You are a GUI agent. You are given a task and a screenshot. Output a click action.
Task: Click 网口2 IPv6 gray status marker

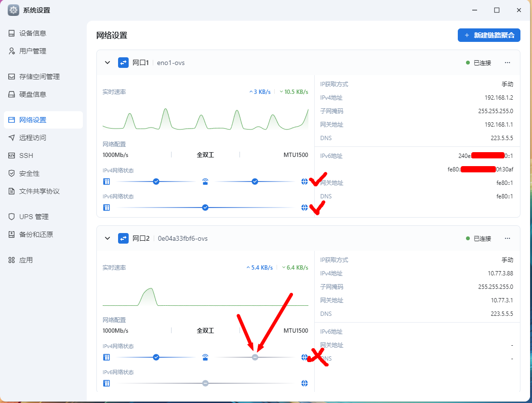[205, 383]
